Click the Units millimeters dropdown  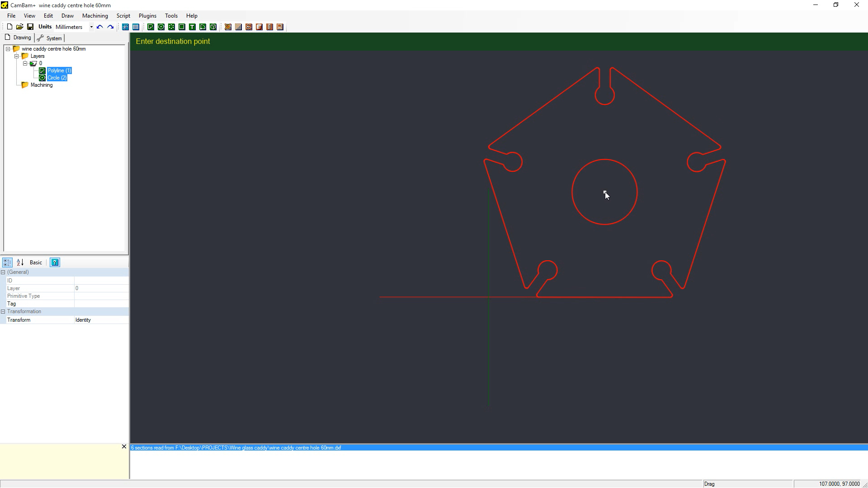tap(90, 27)
